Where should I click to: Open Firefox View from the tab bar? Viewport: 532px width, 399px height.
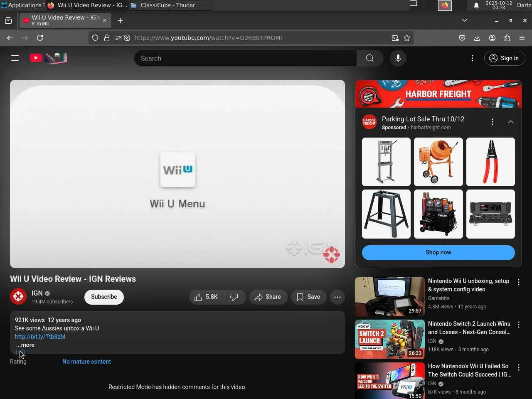point(8,20)
